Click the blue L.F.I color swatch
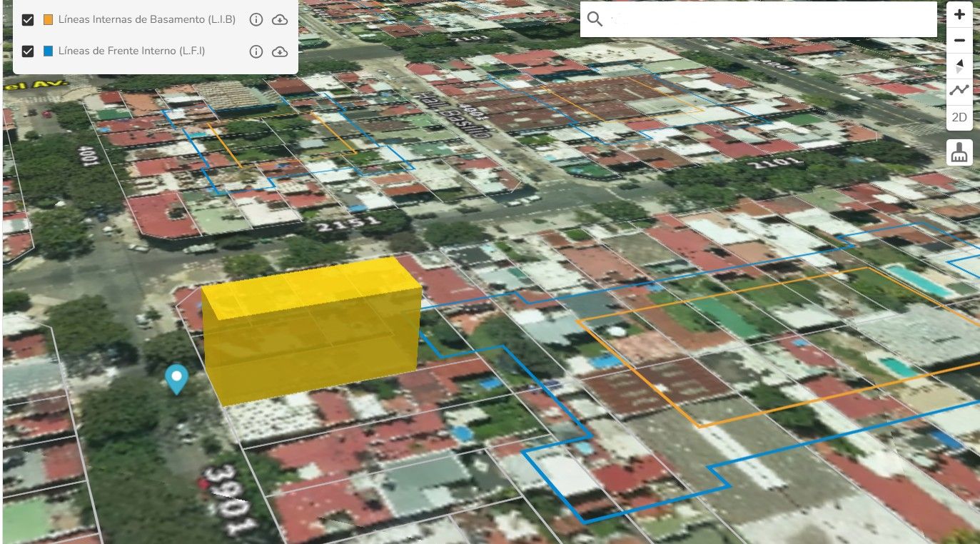980x544 pixels. pos(49,51)
